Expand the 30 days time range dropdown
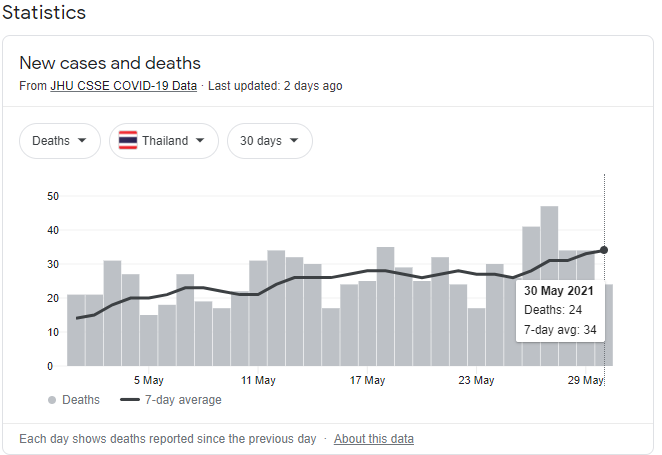Viewport: 662px width, 455px height. click(x=269, y=141)
